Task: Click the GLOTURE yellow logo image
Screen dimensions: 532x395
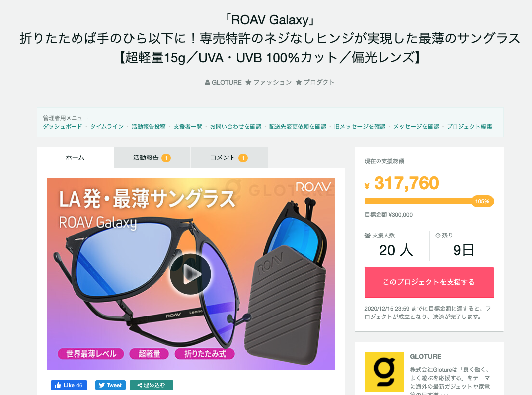Action: (384, 372)
